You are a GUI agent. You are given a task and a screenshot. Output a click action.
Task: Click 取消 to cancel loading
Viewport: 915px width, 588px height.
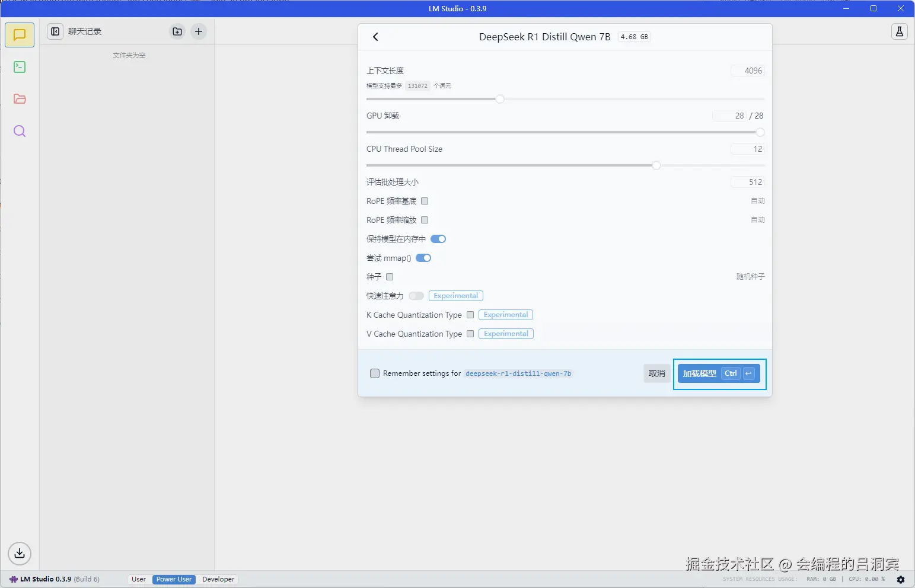coord(656,373)
